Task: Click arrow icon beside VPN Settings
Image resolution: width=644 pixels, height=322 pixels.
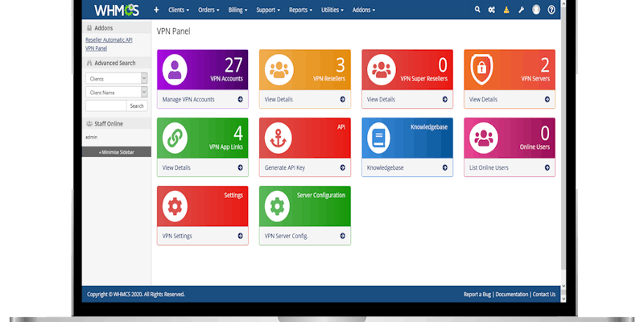Action: [x=240, y=236]
